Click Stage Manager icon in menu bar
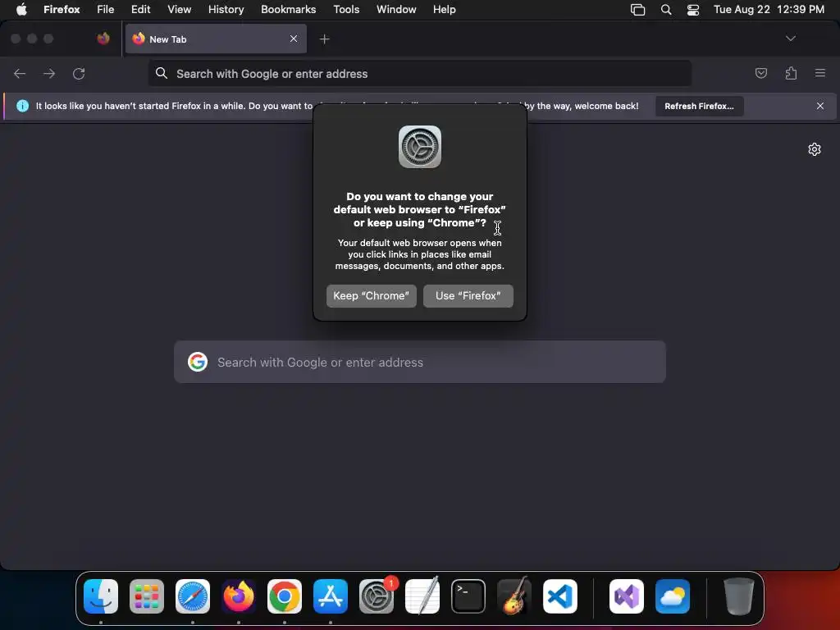Screen dimensions: 840x630 (x=637, y=9)
